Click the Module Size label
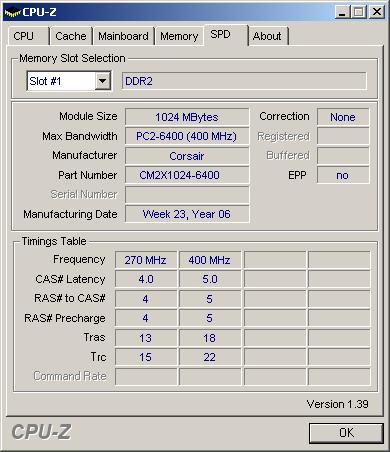 click(x=88, y=116)
